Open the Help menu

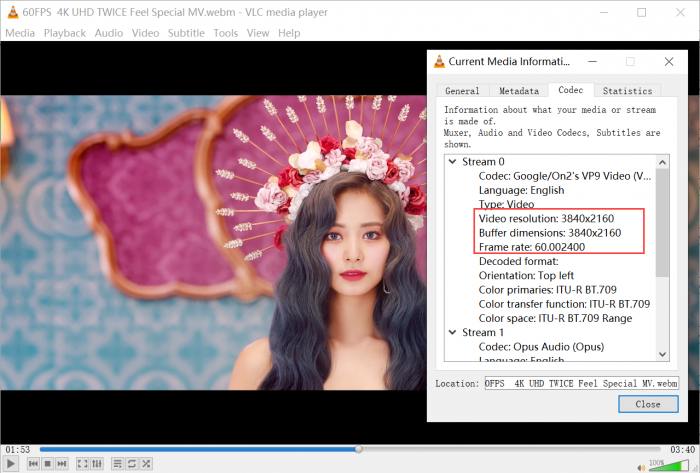pyautogui.click(x=289, y=33)
